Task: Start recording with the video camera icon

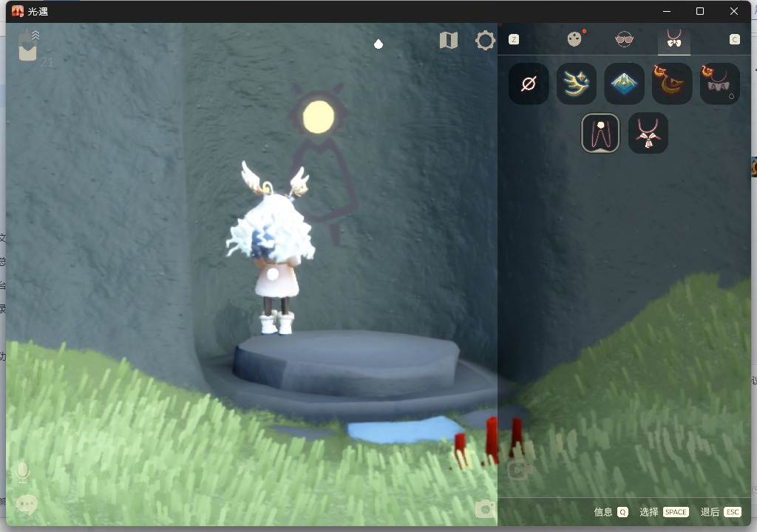Action: coord(520,470)
